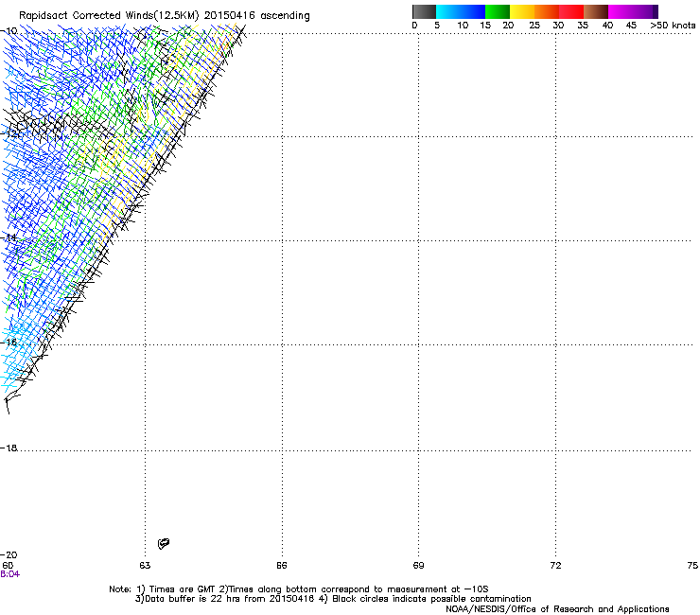Choose the magenta 40–45 knots legend segment
Screen dimensions: 700x615
click(x=622, y=11)
